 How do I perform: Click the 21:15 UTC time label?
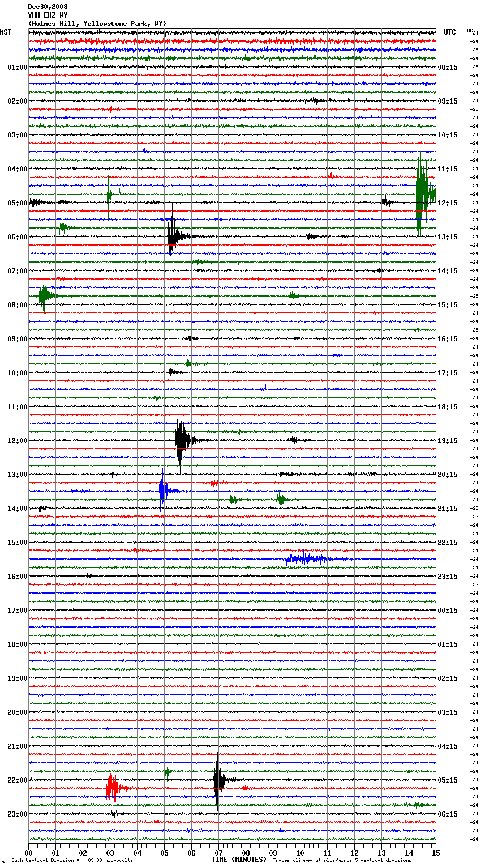pyautogui.click(x=448, y=509)
